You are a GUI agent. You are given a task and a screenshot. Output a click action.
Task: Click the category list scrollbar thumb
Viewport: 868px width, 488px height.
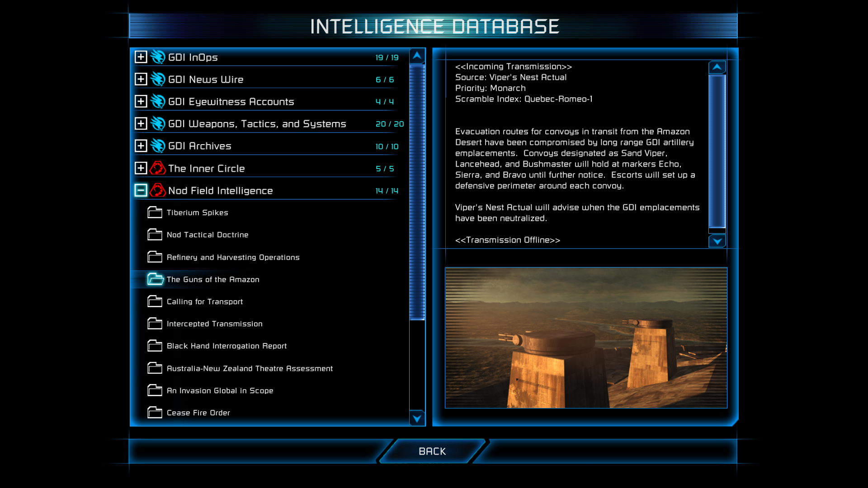(x=417, y=192)
